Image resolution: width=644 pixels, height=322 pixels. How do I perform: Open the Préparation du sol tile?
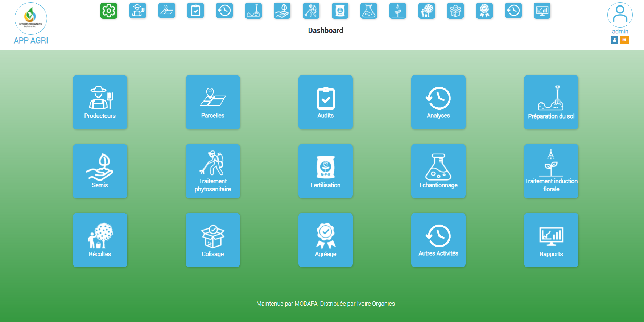[551, 102]
